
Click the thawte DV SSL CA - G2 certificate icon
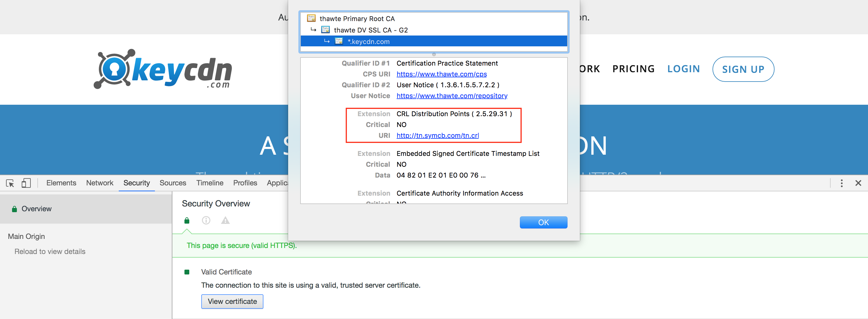pyautogui.click(x=325, y=30)
